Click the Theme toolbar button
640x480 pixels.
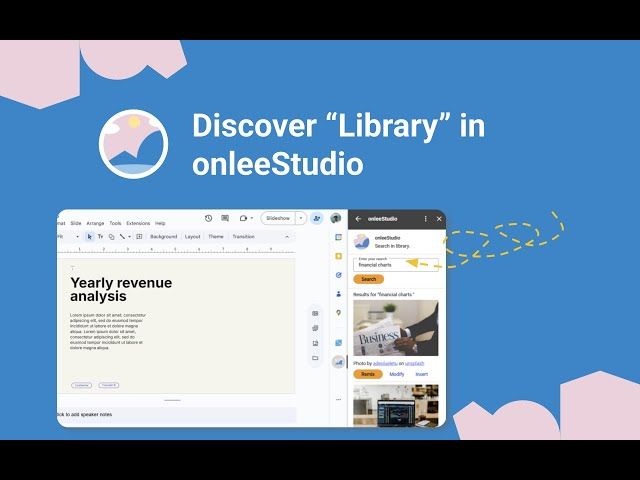pyautogui.click(x=216, y=237)
